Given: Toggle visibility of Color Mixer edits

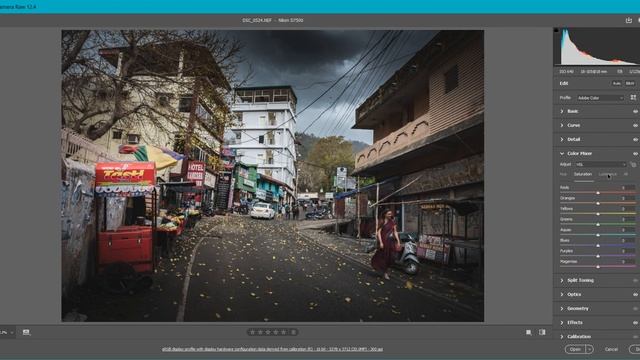Looking at the screenshot, I should tap(636, 154).
